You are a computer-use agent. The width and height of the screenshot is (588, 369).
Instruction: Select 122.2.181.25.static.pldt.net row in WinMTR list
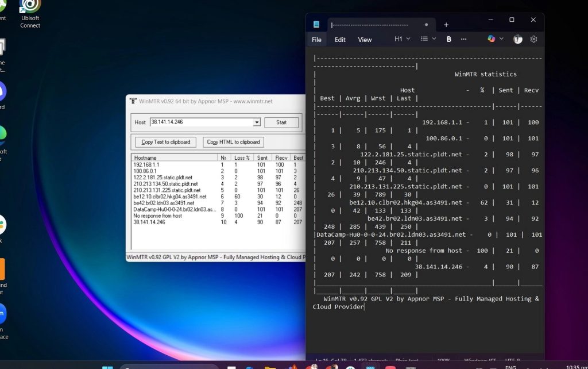tap(219, 178)
